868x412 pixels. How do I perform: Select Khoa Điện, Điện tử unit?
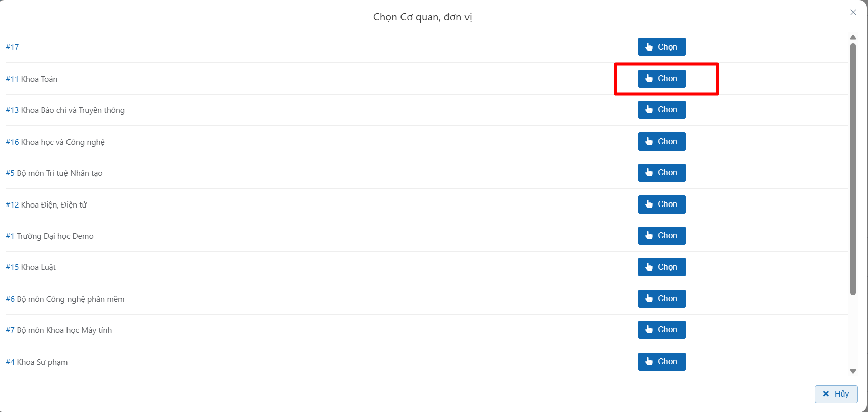click(661, 204)
